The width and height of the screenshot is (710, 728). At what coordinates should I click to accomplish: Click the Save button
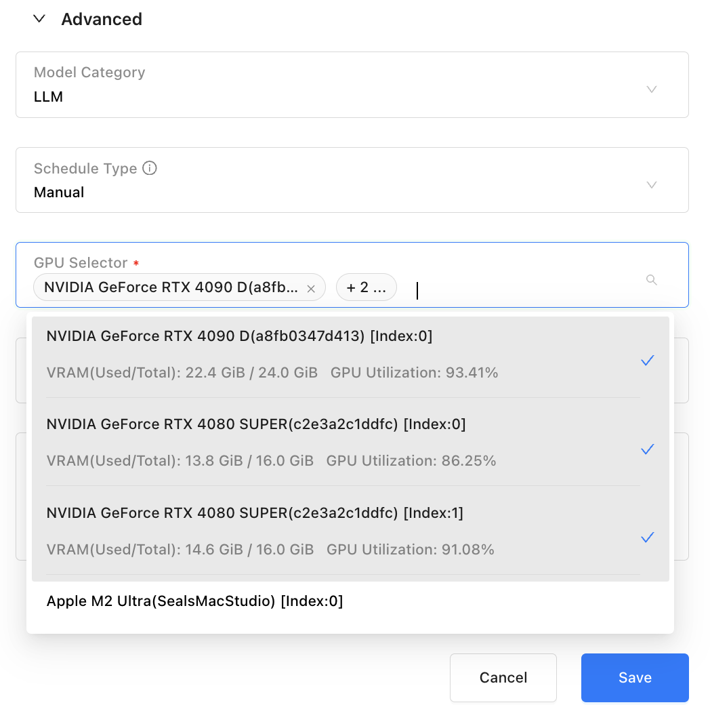635,678
